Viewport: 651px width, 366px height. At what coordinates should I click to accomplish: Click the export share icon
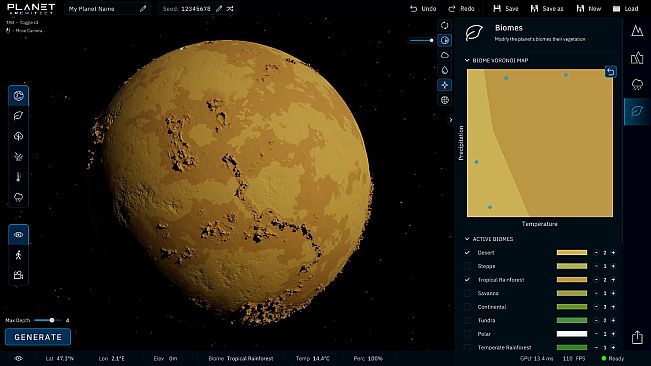[637, 337]
